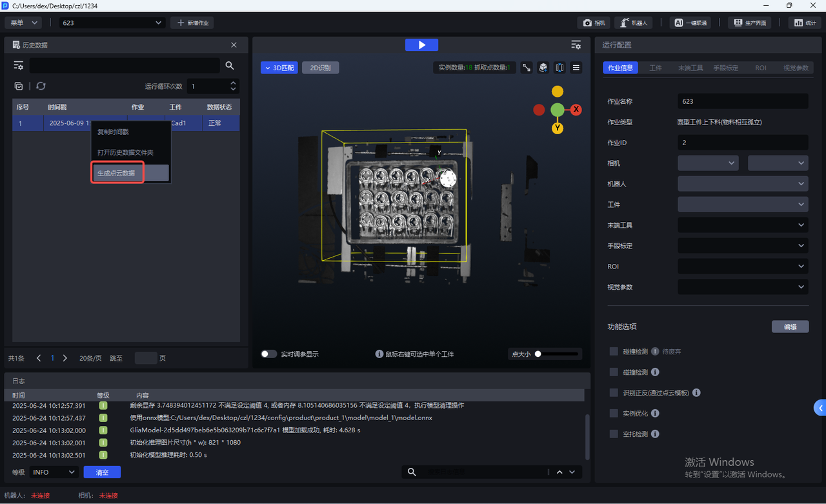Enable the 空托检测 checkbox
This screenshot has width=826, height=504.
(x=614, y=434)
